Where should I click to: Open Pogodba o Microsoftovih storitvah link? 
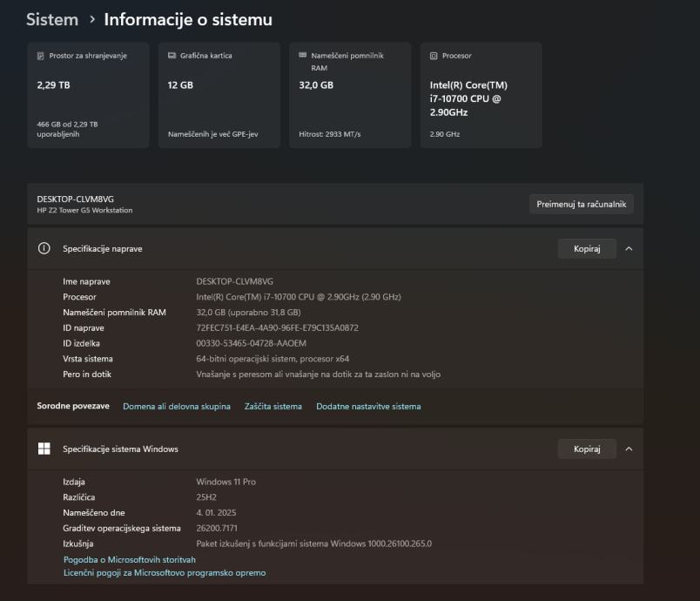(130, 560)
